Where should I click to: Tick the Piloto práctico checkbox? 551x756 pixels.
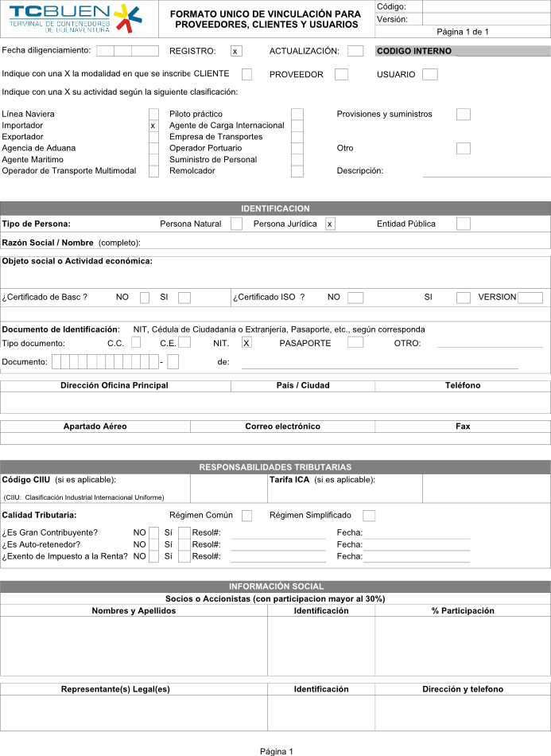pyautogui.click(x=297, y=115)
